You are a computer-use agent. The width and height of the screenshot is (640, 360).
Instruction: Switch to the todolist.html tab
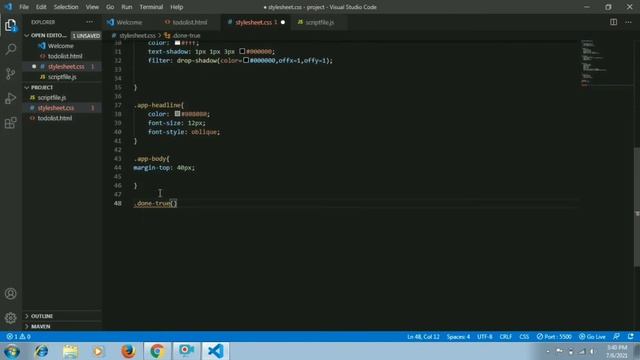tap(189, 22)
